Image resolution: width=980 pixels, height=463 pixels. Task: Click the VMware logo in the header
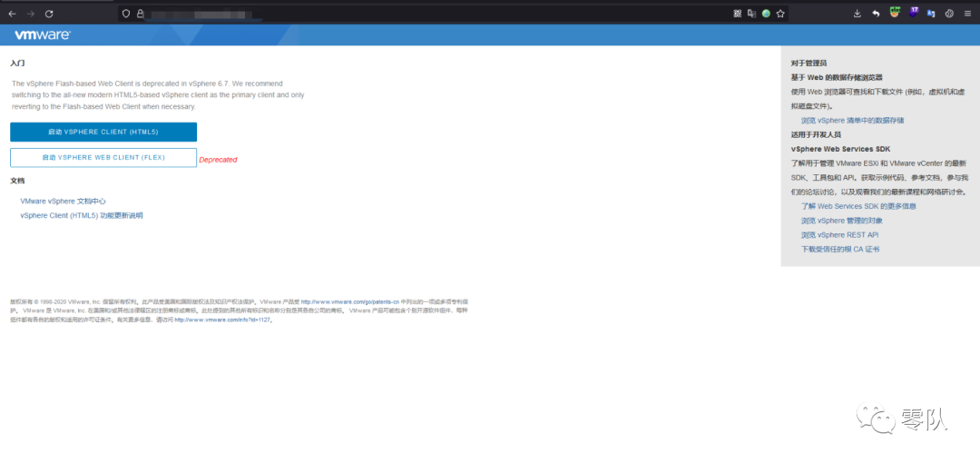coord(43,35)
